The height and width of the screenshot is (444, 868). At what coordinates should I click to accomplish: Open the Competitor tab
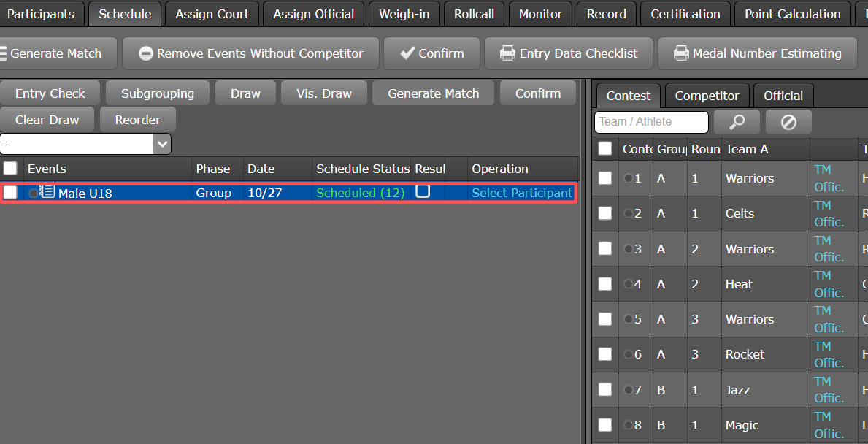tap(706, 96)
